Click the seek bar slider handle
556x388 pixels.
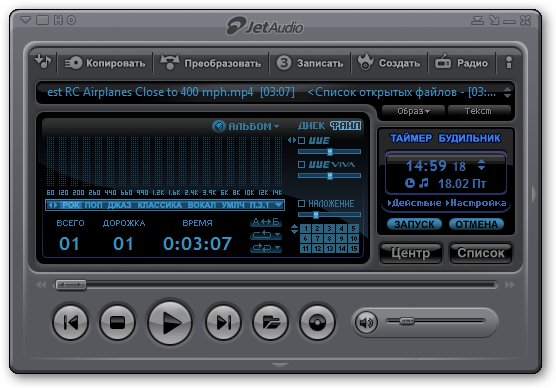coord(71,284)
